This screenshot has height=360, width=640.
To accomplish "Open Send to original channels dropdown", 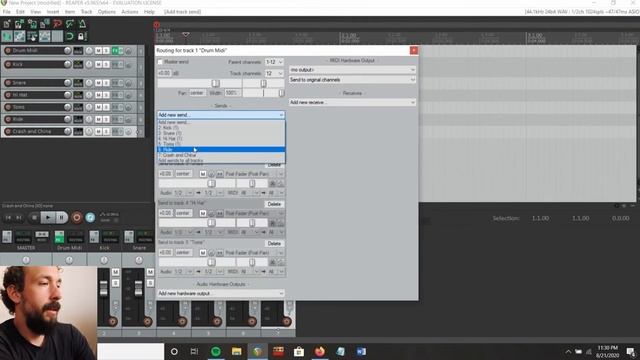I will coord(352,80).
